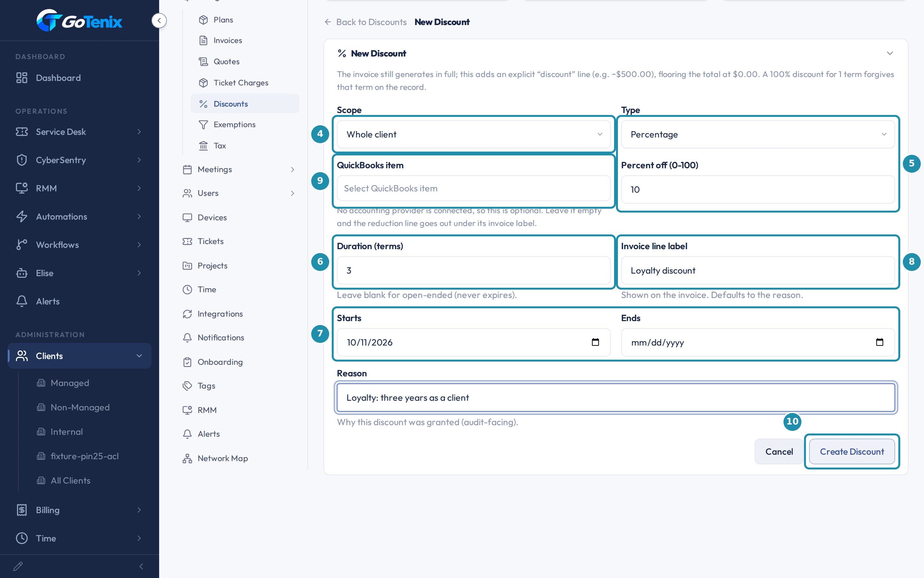Click the Percent off input field
The width and height of the screenshot is (924, 578).
tap(757, 189)
